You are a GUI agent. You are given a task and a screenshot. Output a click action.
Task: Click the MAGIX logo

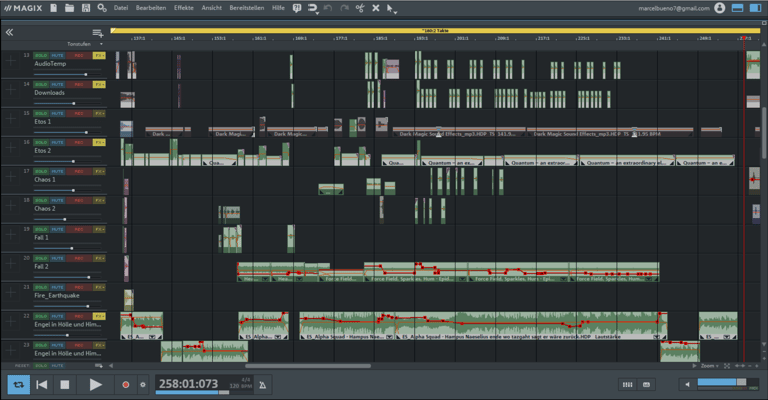click(23, 8)
